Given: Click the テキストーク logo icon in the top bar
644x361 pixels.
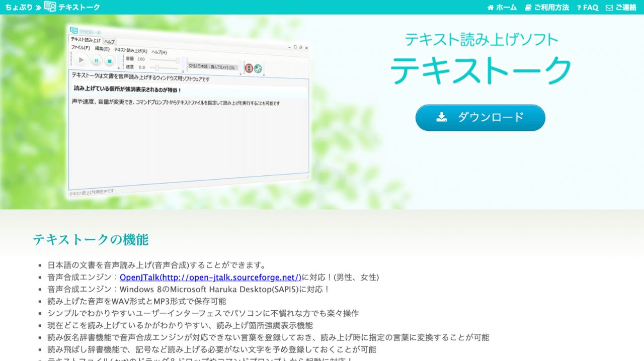Looking at the screenshot, I should 50,7.
